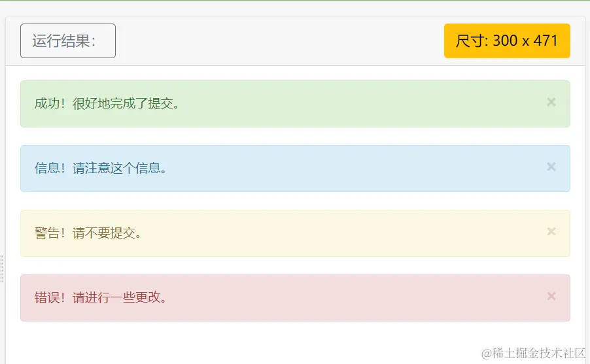This screenshot has height=364, width=590.
Task: Click the 运行结果 button
Action: point(68,41)
